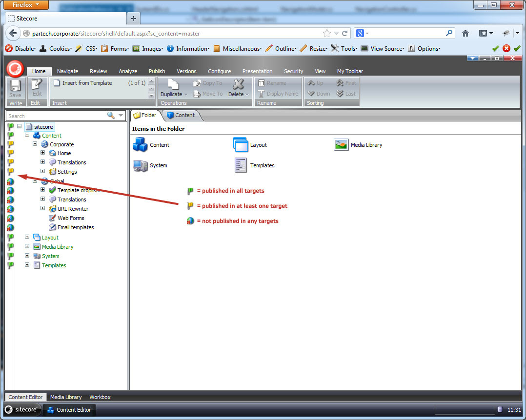Image resolution: width=526 pixels, height=420 pixels.
Task: Click the database icon in Sitecore taskbar
Action: 500,409
